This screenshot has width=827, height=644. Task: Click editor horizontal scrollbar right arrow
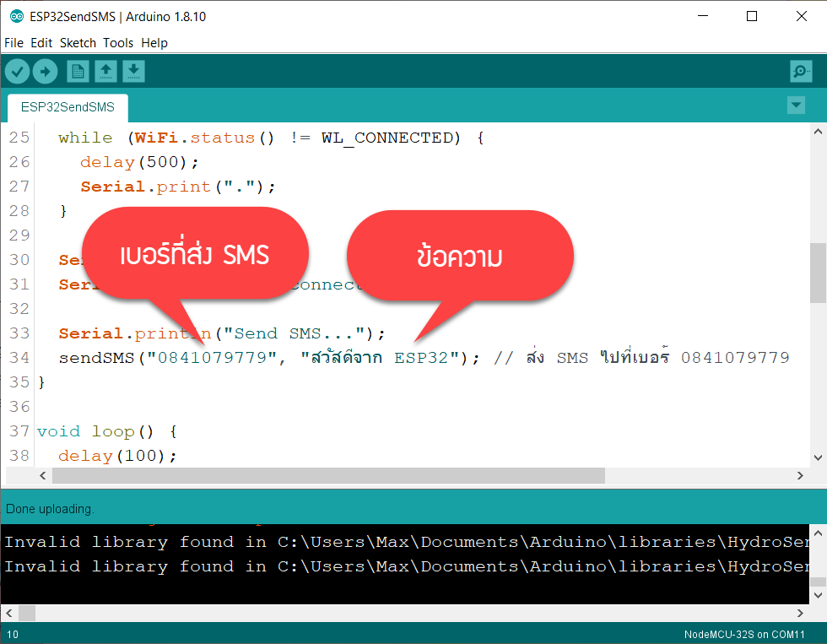pos(800,476)
